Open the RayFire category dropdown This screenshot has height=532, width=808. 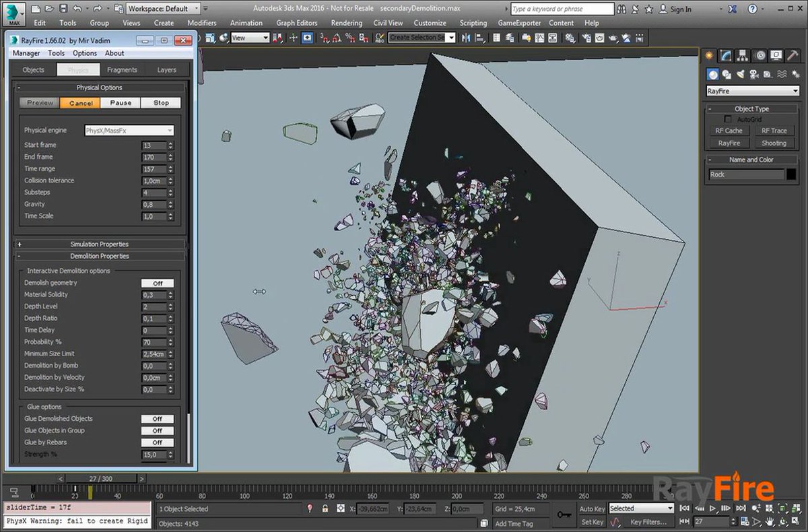[x=753, y=91]
